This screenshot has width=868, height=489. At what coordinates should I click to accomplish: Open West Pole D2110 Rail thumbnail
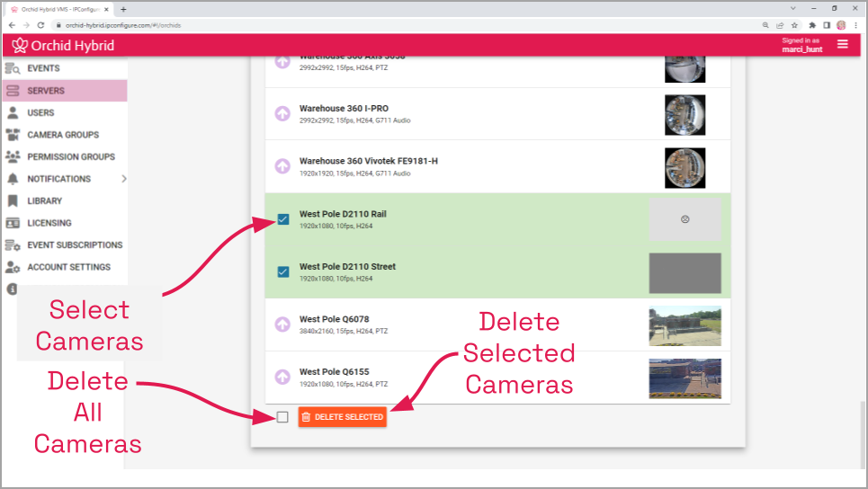click(685, 219)
